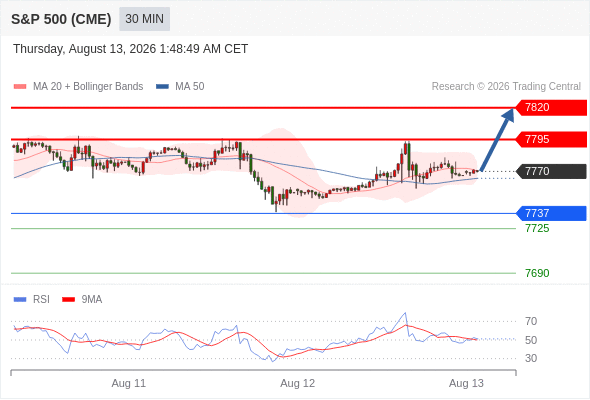Image resolution: width=590 pixels, height=400 pixels.
Task: Click the Aug 12 date axis label
Action: [297, 383]
